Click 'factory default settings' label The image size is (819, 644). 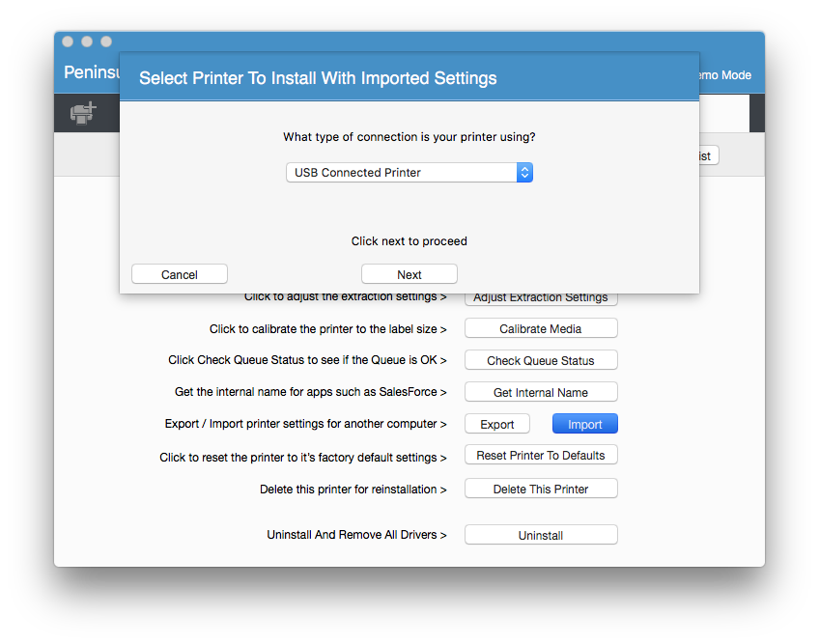(x=303, y=458)
